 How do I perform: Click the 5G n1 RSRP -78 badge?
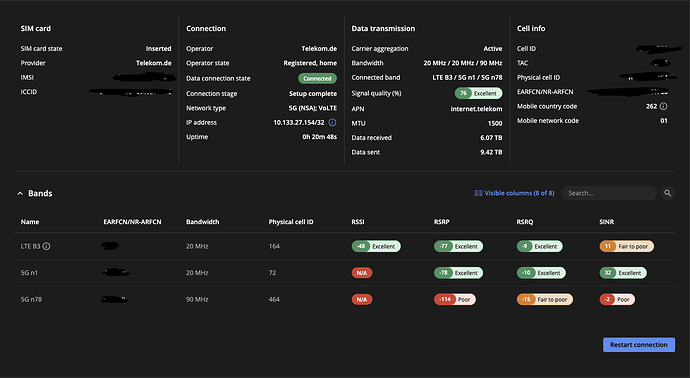click(x=459, y=273)
